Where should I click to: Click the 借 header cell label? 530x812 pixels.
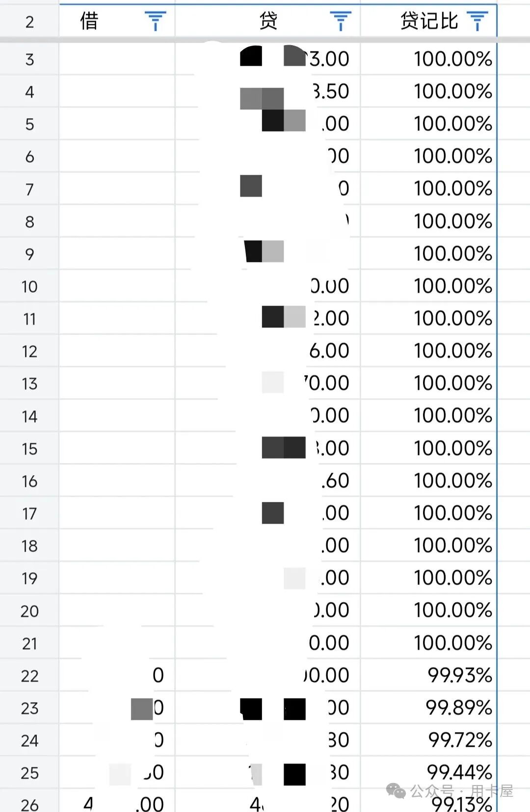[x=89, y=21]
